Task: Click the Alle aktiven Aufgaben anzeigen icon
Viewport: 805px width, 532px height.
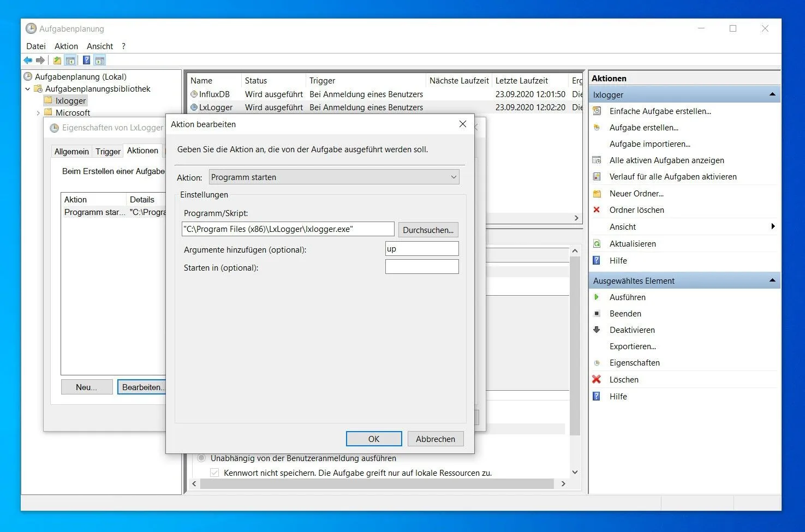Action: point(597,160)
